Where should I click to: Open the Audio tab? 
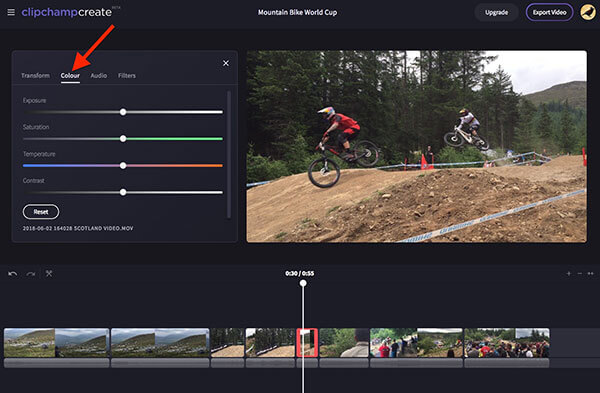[99, 75]
